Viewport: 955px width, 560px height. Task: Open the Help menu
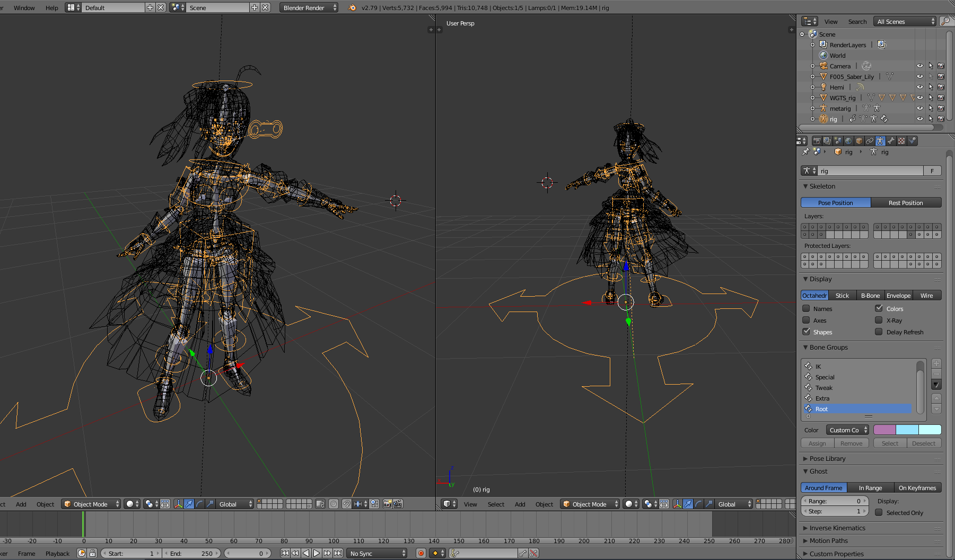pyautogui.click(x=52, y=8)
